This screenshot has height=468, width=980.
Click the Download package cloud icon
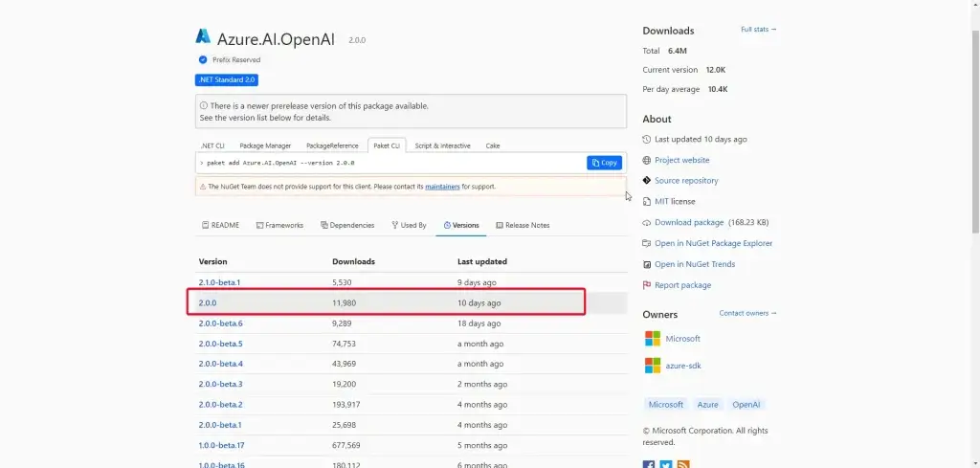coord(647,222)
